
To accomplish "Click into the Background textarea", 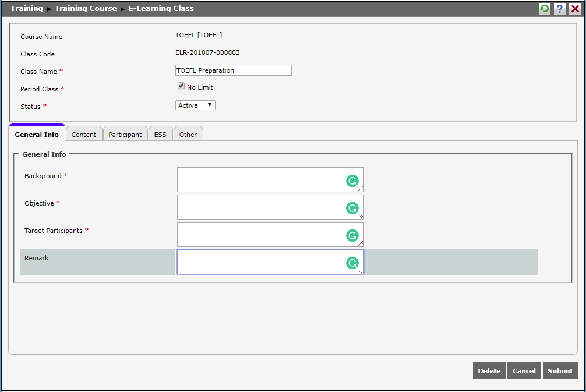I will click(270, 180).
